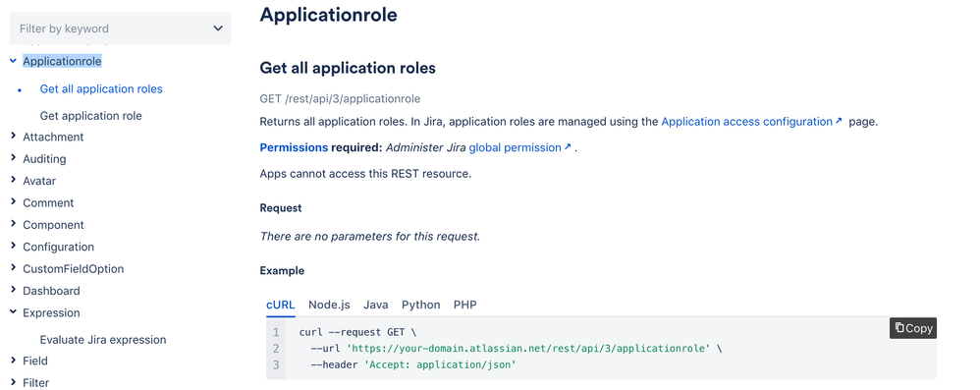Focus the Filter by keyword field

[120, 28]
